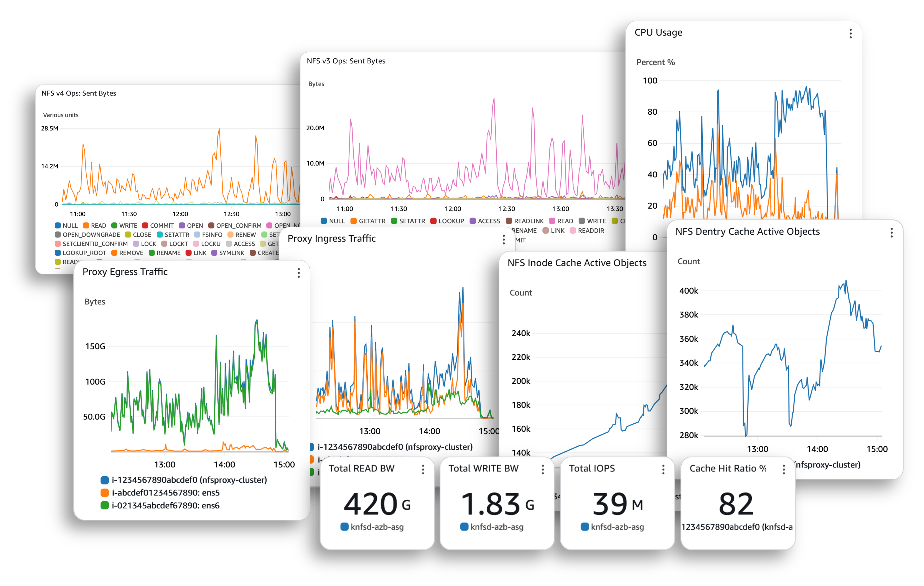This screenshot has height=586, width=924.
Task: Toggle OPEN_DOWNGRADE series in NFS v4 legend
Action: (87, 234)
